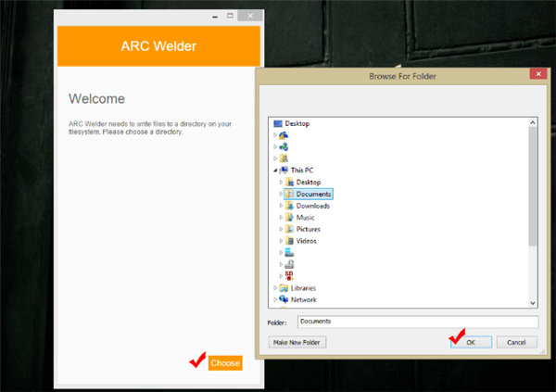Viewport: 556px width, 392px height.
Task: Select the SD card drive icon
Action: tap(289, 275)
